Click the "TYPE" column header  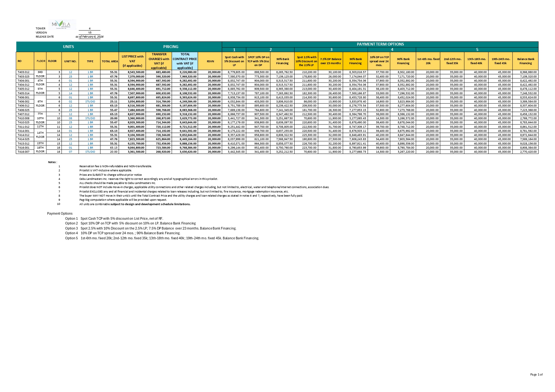point(90,61)
